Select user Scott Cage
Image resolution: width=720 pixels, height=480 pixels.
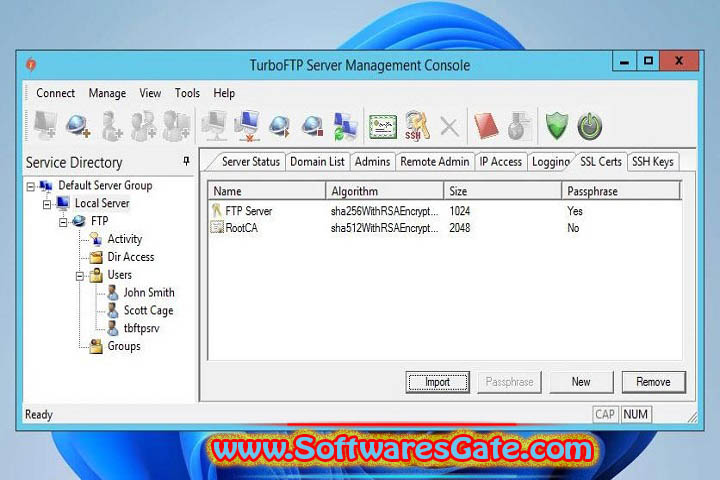tap(148, 311)
